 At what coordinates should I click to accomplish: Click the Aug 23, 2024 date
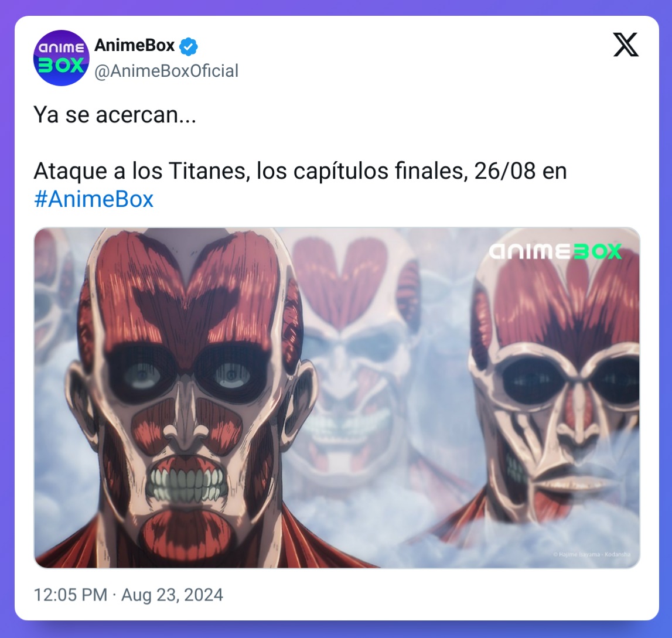[x=172, y=595]
